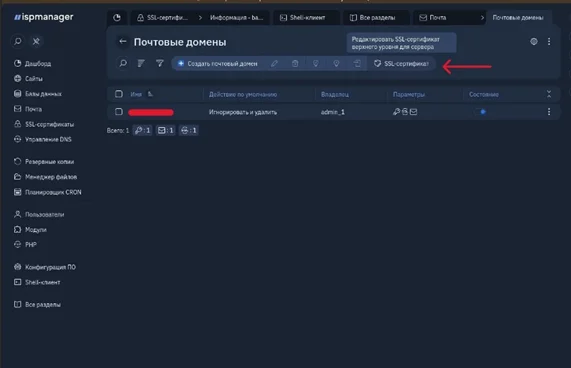The image size is (571, 368).
Task: Click the sort icon in toolbar
Action: (x=141, y=63)
